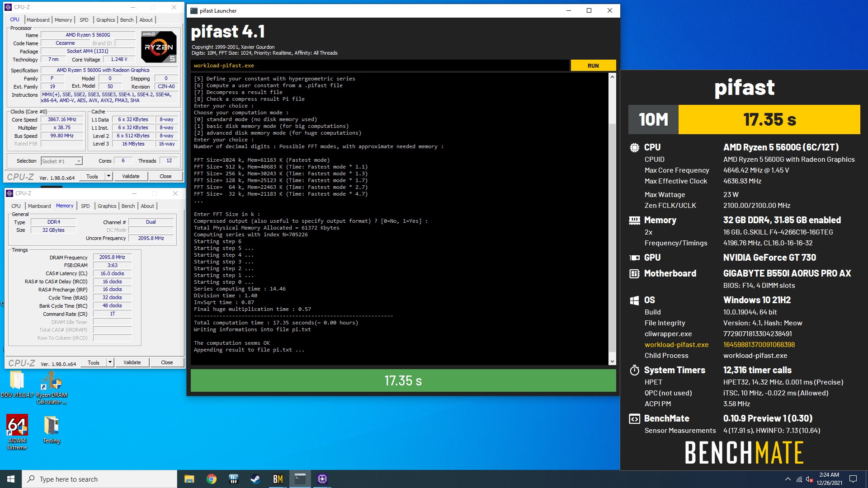Click the workload-pifast.exe path field
868x488 pixels.
(x=380, y=66)
